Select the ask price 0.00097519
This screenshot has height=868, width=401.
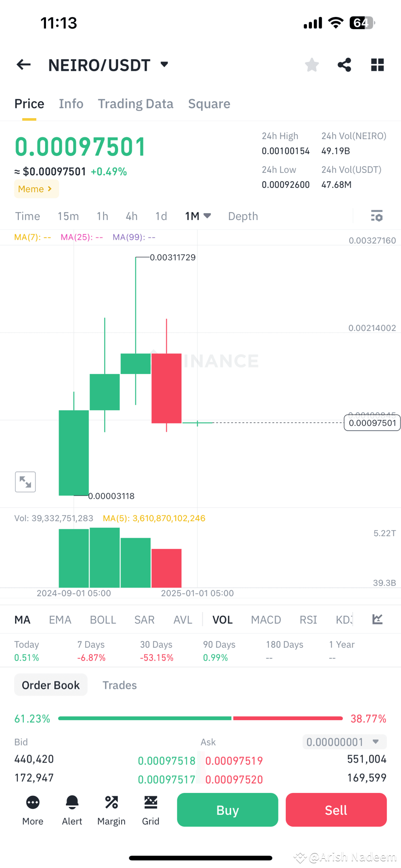pyautogui.click(x=234, y=761)
